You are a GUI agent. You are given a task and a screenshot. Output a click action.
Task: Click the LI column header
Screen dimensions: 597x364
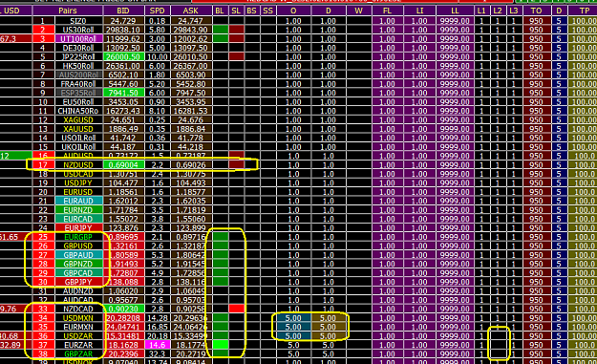419,11
